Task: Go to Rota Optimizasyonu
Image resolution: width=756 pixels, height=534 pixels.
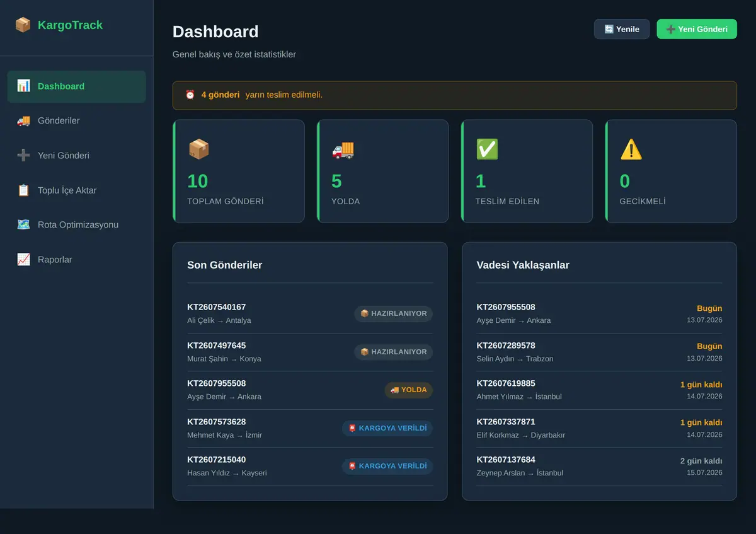Action: [77, 225]
